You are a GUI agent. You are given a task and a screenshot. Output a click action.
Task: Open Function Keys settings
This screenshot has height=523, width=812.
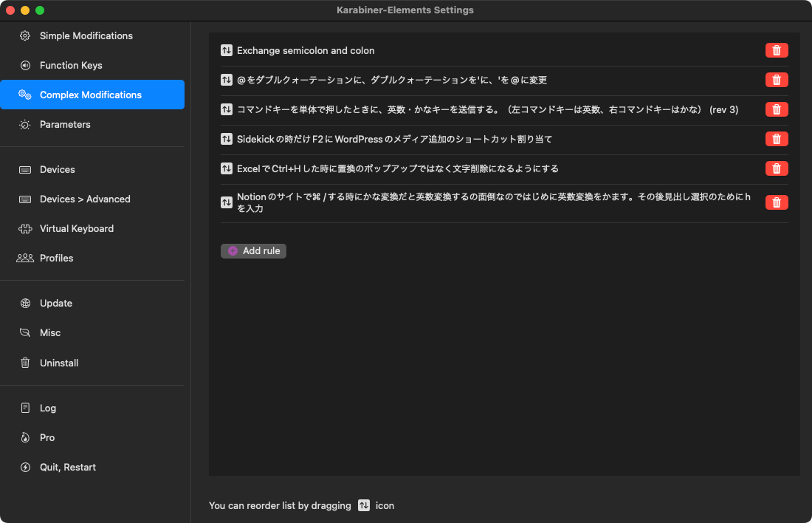(92, 65)
